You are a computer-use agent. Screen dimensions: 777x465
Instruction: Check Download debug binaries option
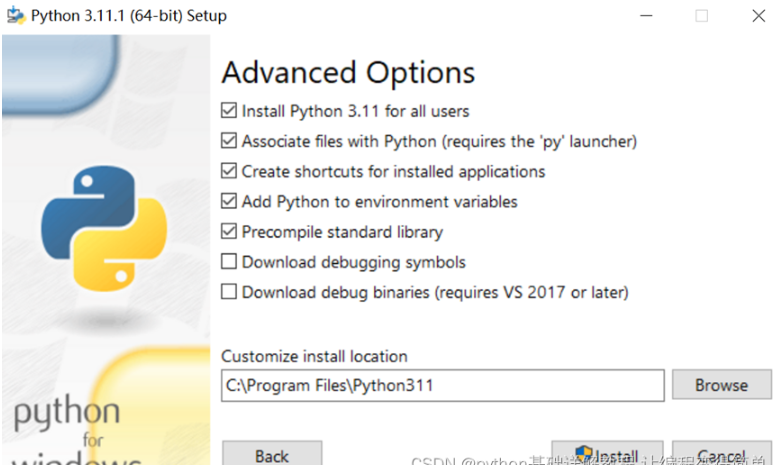[x=228, y=292]
